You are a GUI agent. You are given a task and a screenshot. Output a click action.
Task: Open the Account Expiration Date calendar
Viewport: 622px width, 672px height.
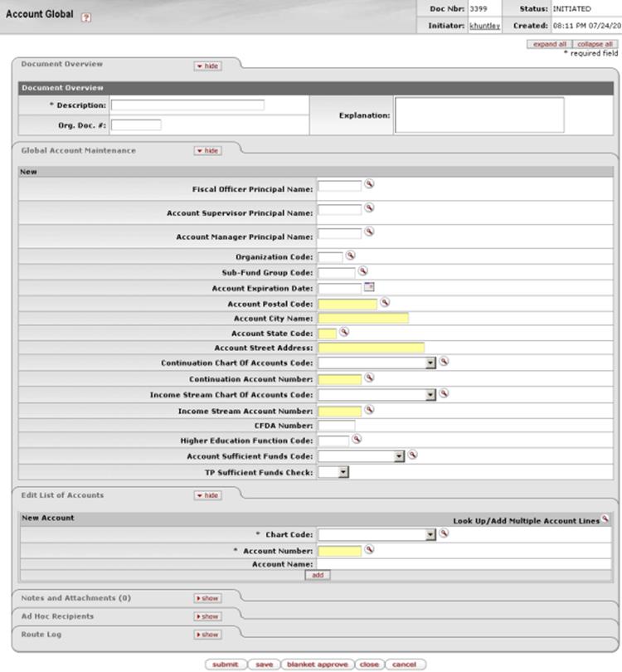pos(369,287)
